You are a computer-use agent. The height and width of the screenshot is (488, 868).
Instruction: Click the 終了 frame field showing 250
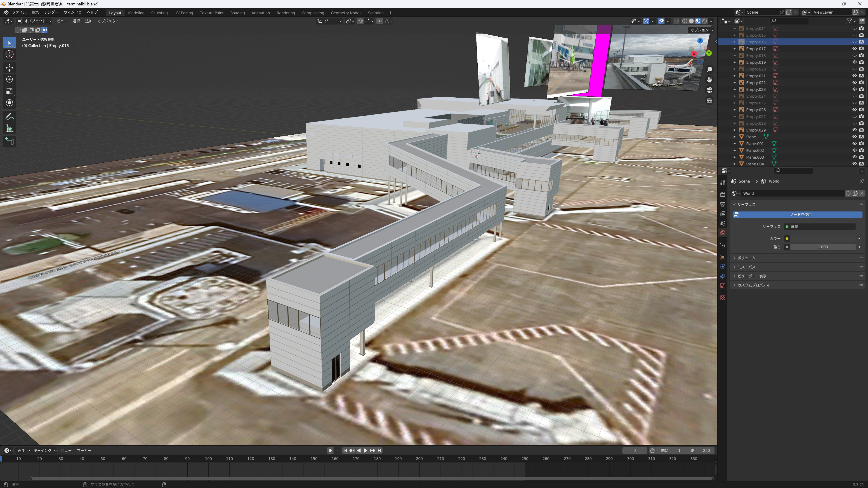click(x=700, y=450)
